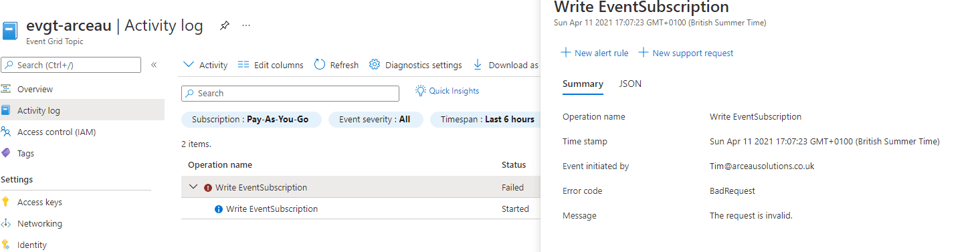The width and height of the screenshot is (980, 252).
Task: Expand the Activity dropdown chevron
Action: point(189,65)
